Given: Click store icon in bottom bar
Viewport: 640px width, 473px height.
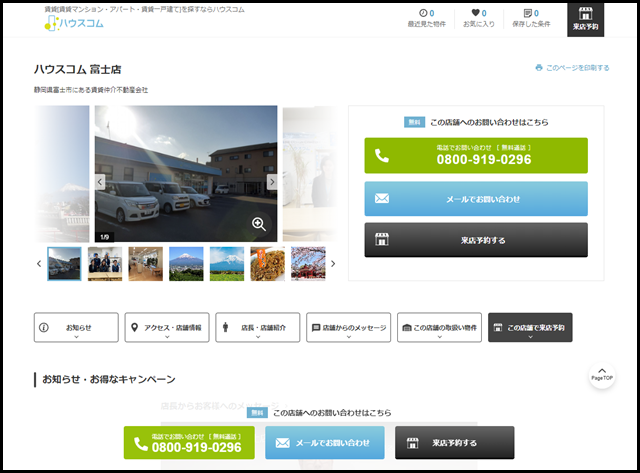Looking at the screenshot, I should [x=412, y=443].
